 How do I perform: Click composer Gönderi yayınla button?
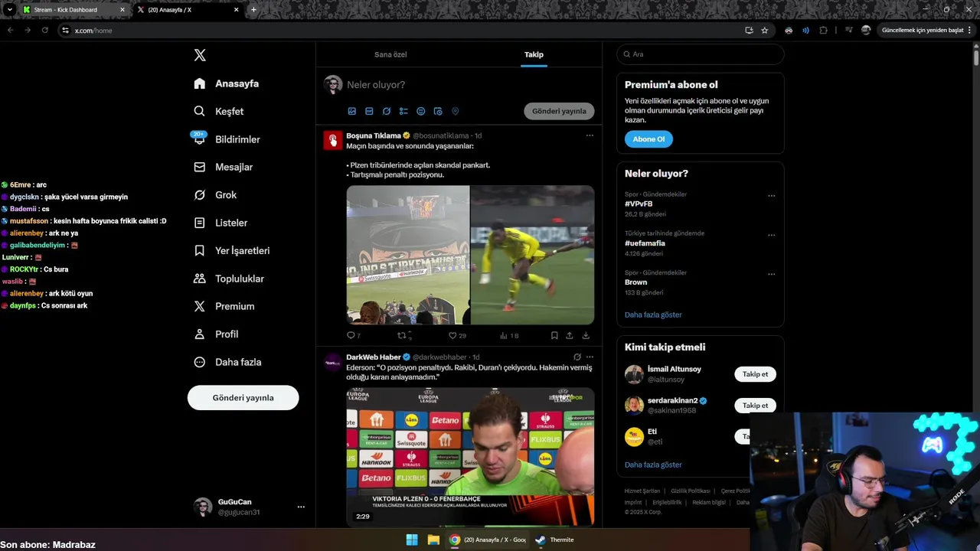click(559, 111)
